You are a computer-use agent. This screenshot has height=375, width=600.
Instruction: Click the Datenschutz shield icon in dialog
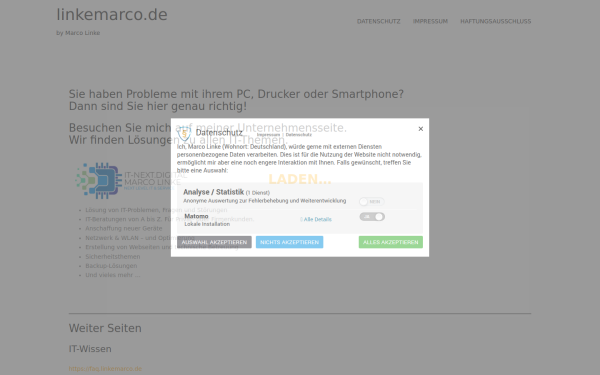(184, 133)
